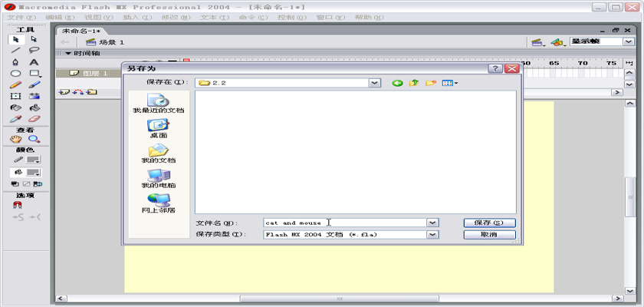
Task: Click the dialog help question mark button
Action: pyautogui.click(x=495, y=68)
